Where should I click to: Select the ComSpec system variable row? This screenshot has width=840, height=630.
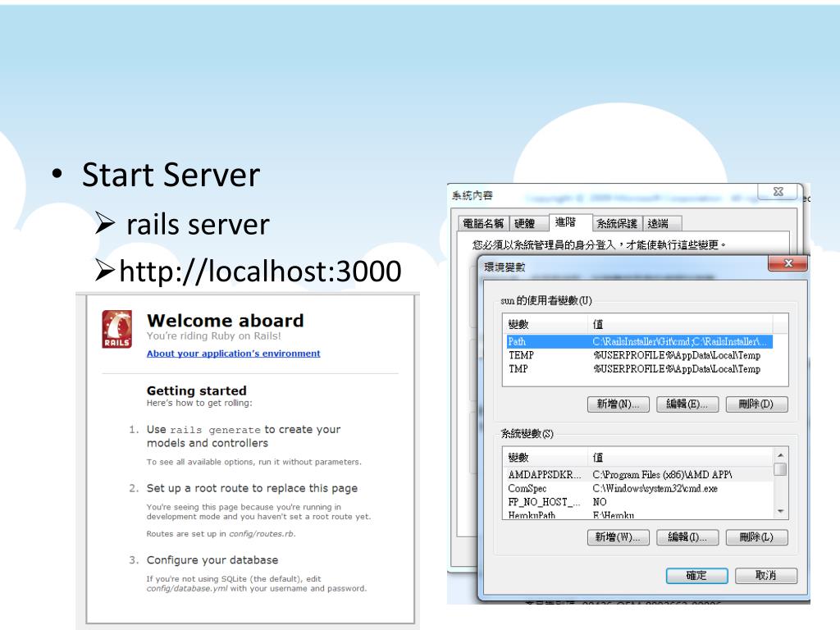(639, 488)
